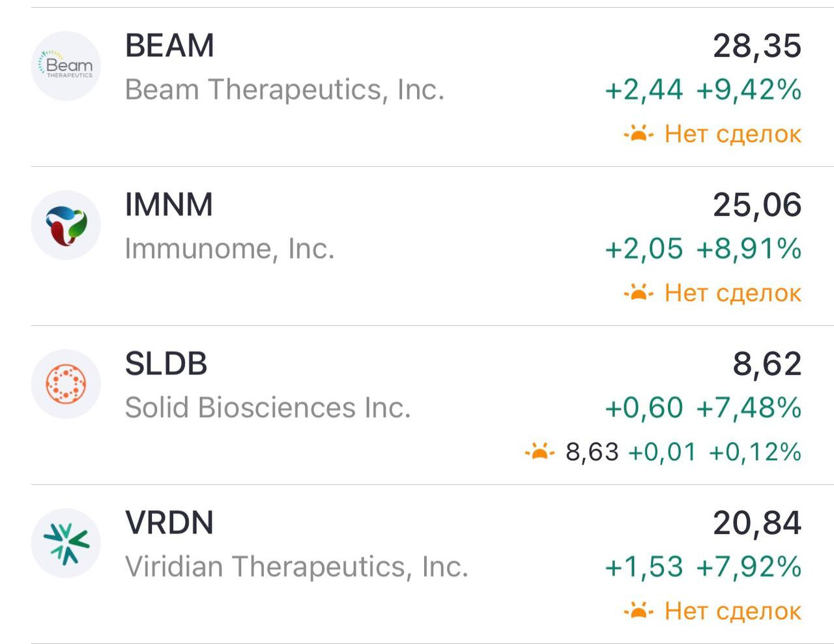The image size is (834, 644).
Task: Click the Нет сделок label under VRDN
Action: point(733,611)
